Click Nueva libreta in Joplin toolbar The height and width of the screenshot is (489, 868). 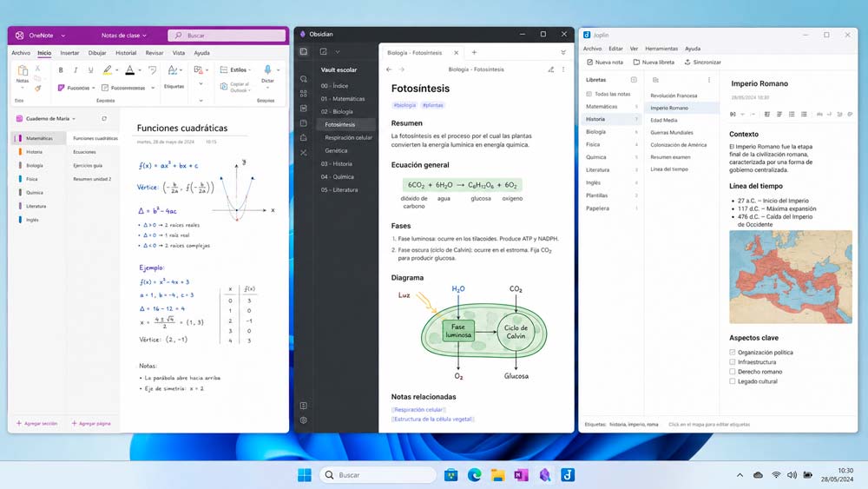click(654, 62)
